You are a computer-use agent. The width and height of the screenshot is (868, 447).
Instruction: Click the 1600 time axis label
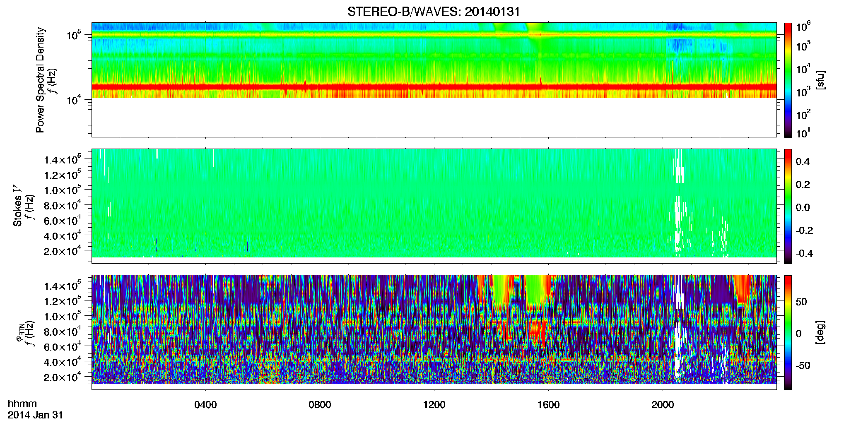tap(548, 405)
